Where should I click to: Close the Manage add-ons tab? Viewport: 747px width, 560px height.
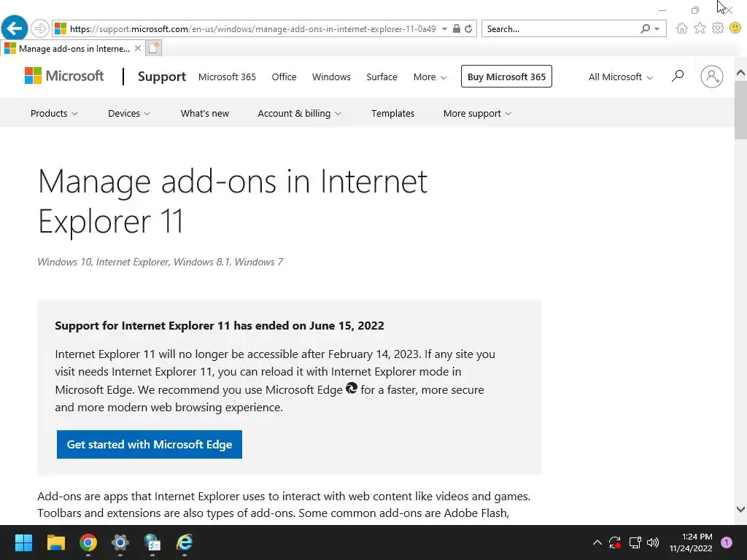pyautogui.click(x=137, y=48)
